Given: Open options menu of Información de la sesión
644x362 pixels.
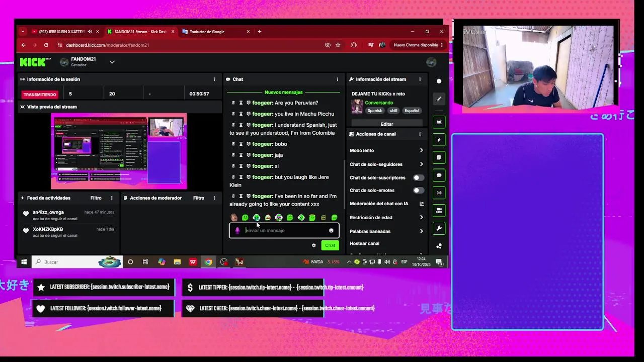Looking at the screenshot, I should pyautogui.click(x=214, y=79).
